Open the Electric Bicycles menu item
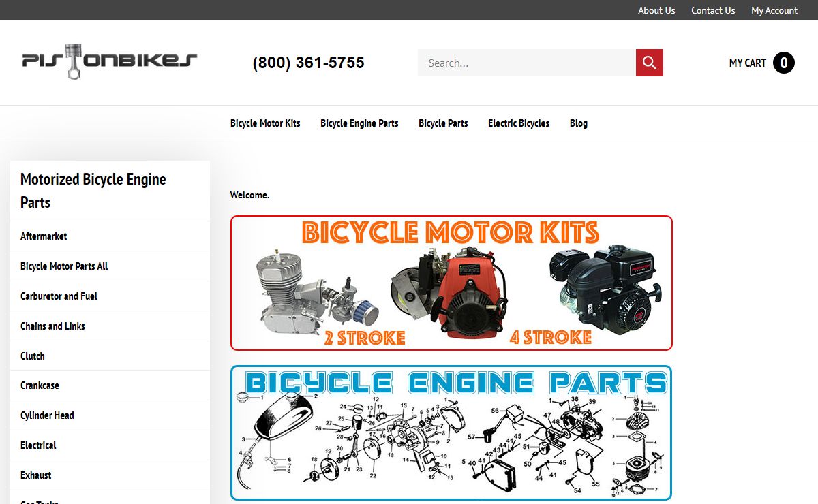 click(519, 123)
